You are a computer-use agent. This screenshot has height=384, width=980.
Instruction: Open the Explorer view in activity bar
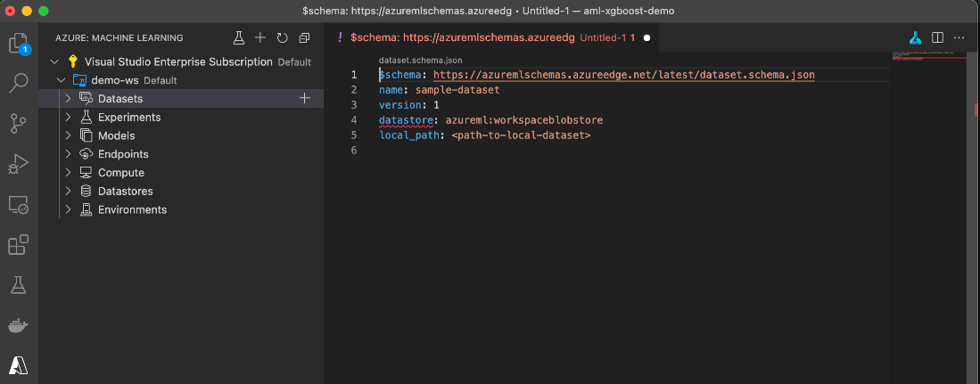tap(19, 44)
